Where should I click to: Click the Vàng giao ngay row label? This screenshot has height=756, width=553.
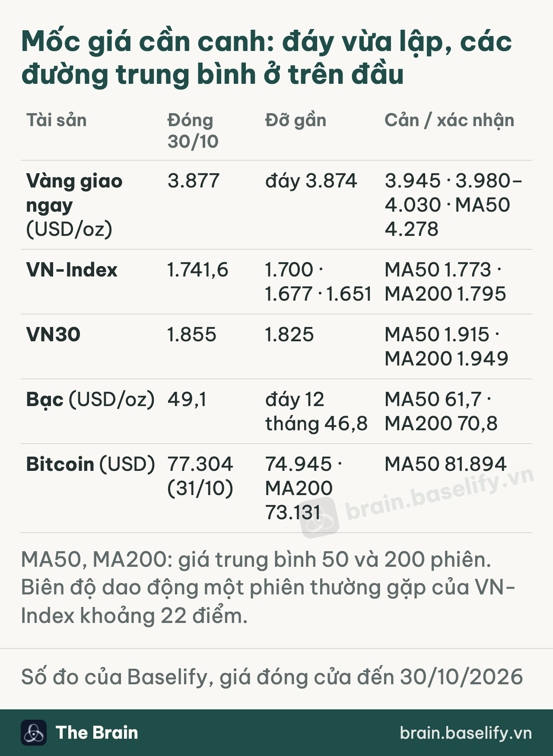coord(74,205)
